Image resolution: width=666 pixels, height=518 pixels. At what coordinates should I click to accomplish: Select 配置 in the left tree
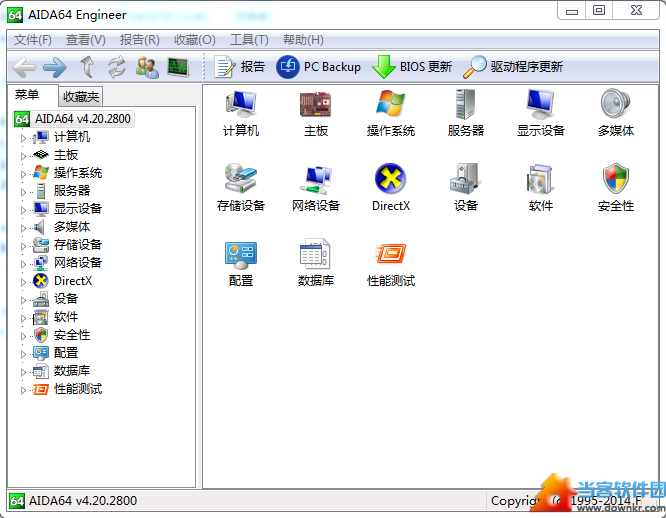pyautogui.click(x=66, y=353)
